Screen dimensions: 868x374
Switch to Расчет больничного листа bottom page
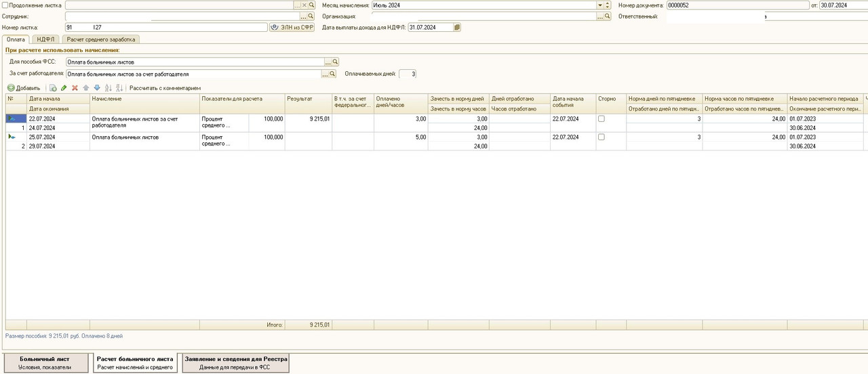click(x=134, y=362)
